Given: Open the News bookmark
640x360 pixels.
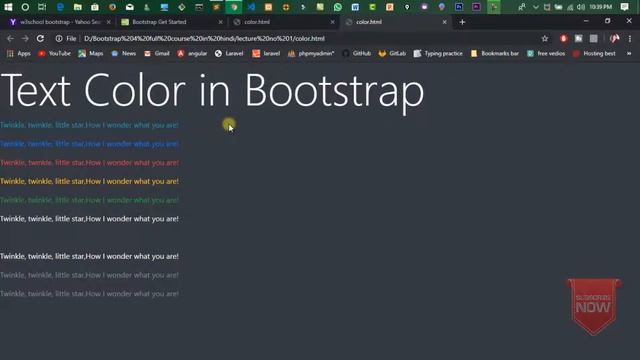Looking at the screenshot, I should 123,53.
